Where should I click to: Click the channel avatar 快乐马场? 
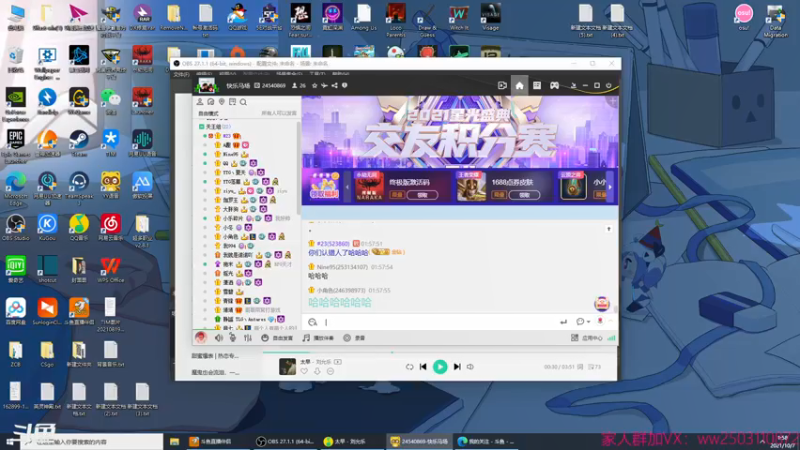point(207,86)
